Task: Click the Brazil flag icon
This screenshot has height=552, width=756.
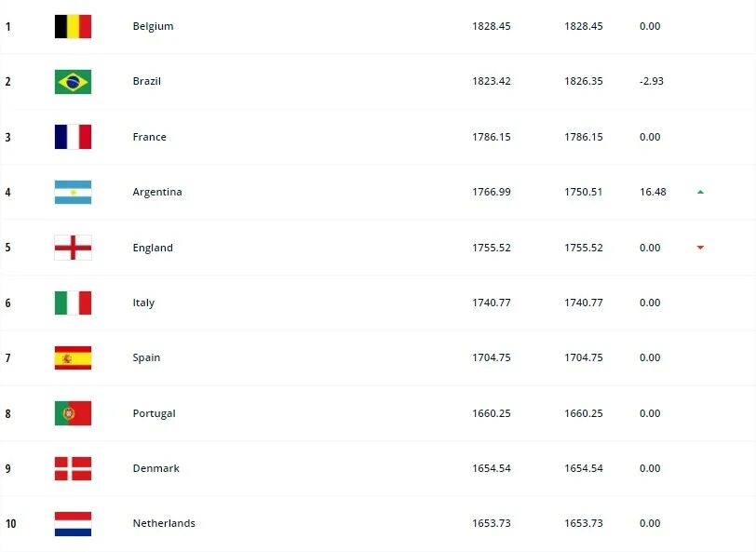Action: tap(73, 82)
